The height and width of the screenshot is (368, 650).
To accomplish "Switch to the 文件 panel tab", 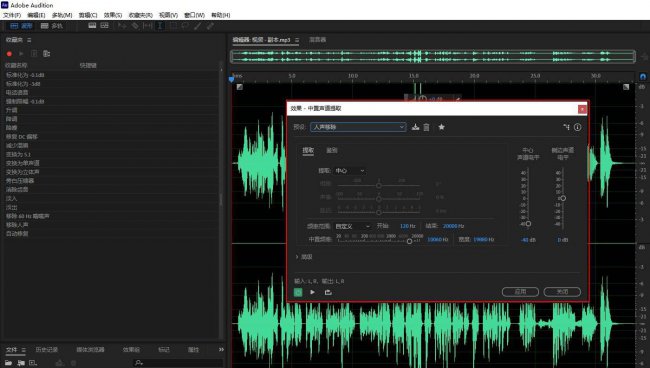I will (12, 350).
